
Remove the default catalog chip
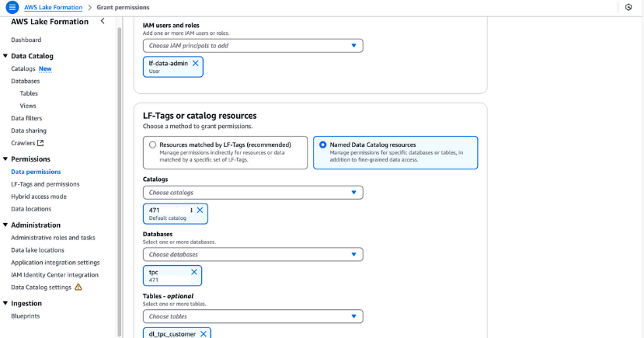point(200,210)
